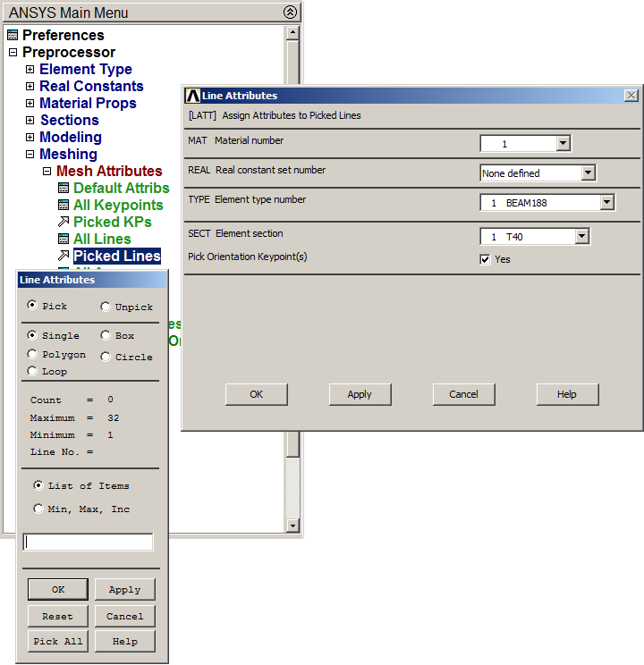Open the Modeling menu item

tap(71, 138)
